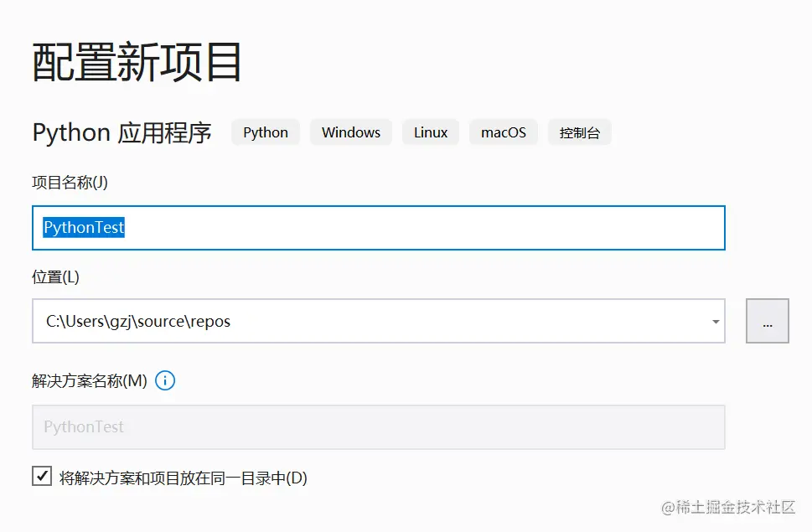The height and width of the screenshot is (532, 812).
Task: Click the macOS tag
Action: coord(504,132)
